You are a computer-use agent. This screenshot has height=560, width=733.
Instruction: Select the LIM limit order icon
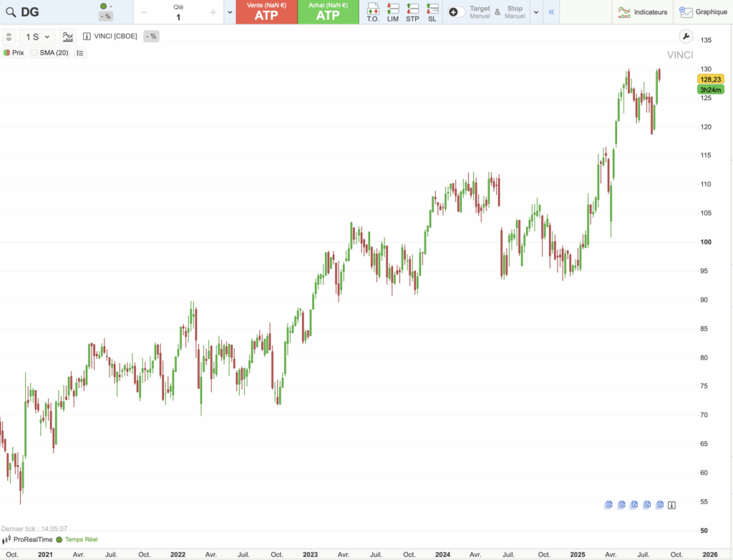(x=392, y=12)
